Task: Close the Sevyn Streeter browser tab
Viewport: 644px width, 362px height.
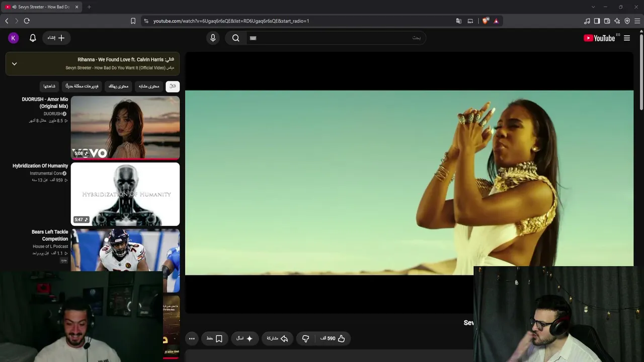Action: click(77, 7)
